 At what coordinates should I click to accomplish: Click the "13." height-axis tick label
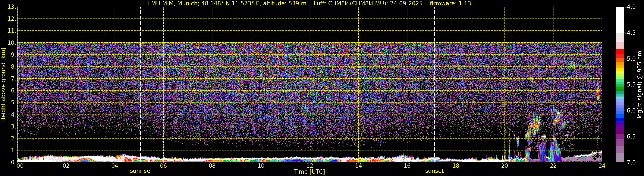12,7
